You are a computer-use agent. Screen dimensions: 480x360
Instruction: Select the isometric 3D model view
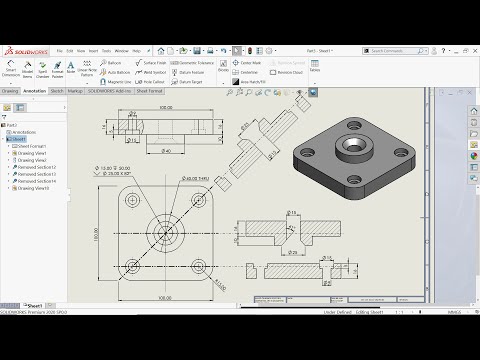(x=354, y=158)
